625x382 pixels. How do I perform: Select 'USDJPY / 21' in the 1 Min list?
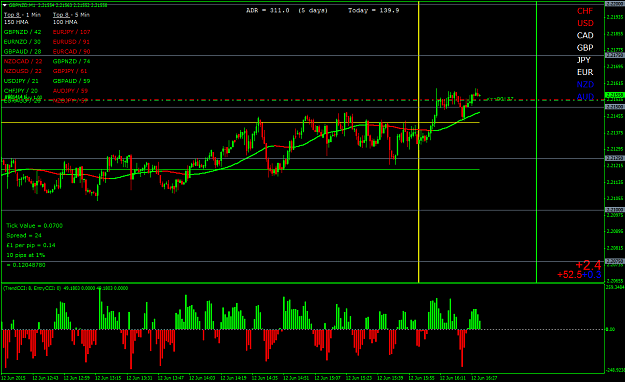click(21, 81)
